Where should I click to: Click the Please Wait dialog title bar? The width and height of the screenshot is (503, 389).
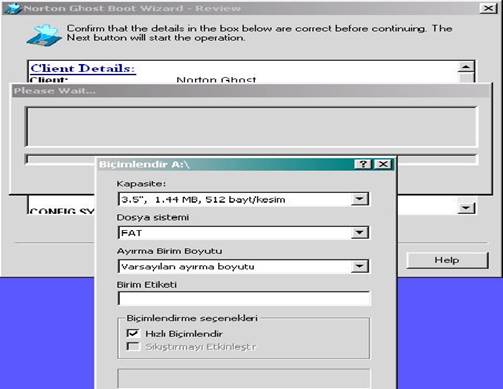(x=251, y=90)
